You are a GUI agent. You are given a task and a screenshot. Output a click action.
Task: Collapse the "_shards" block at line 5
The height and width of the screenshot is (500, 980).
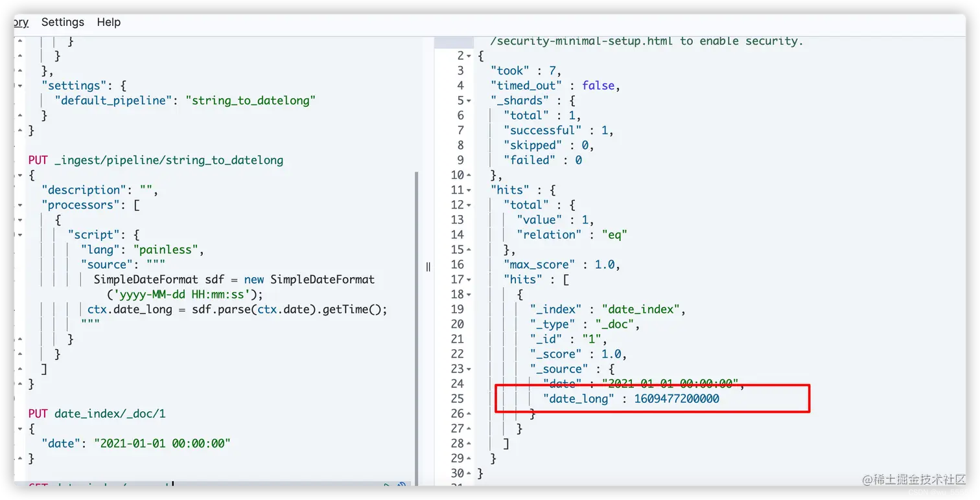click(x=469, y=100)
